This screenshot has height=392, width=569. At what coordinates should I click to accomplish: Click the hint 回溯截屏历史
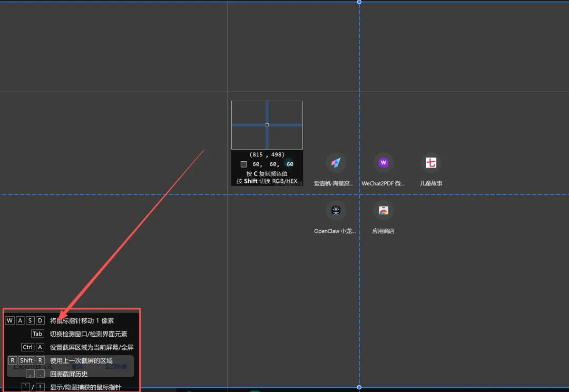(68, 374)
